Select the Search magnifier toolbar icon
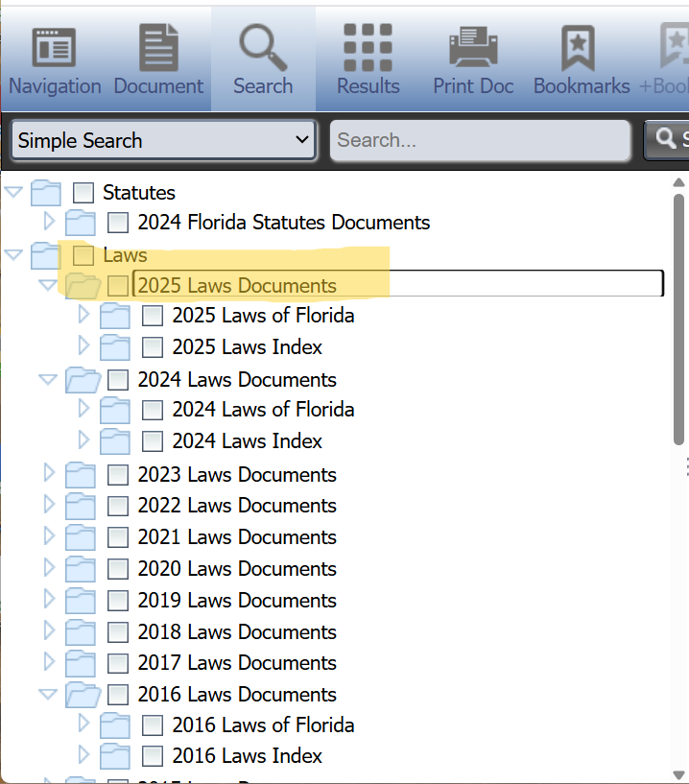The height and width of the screenshot is (784, 689). [263, 47]
